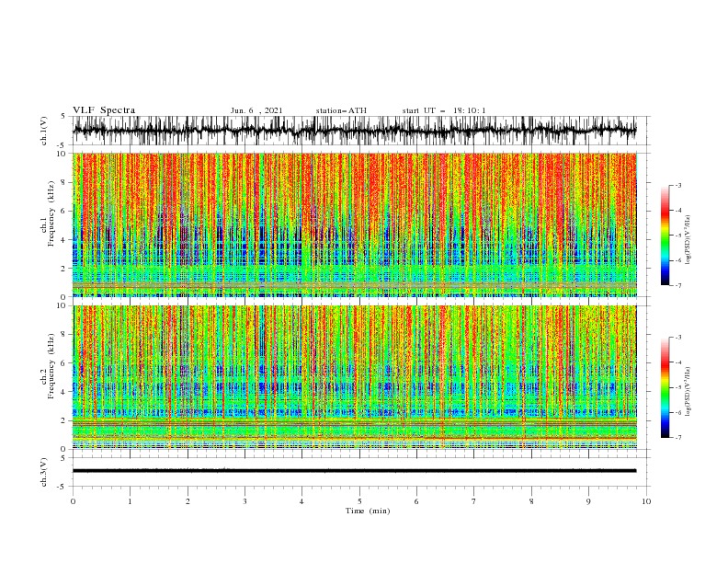Click the log(PSD) label beside ch.1 color bar
This screenshot has width=728, height=563.
tap(688, 240)
